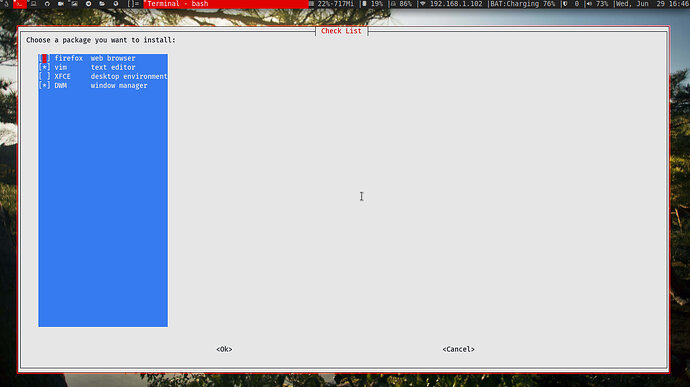
Task: Select the XFCE label in the list
Action: [x=62, y=77]
